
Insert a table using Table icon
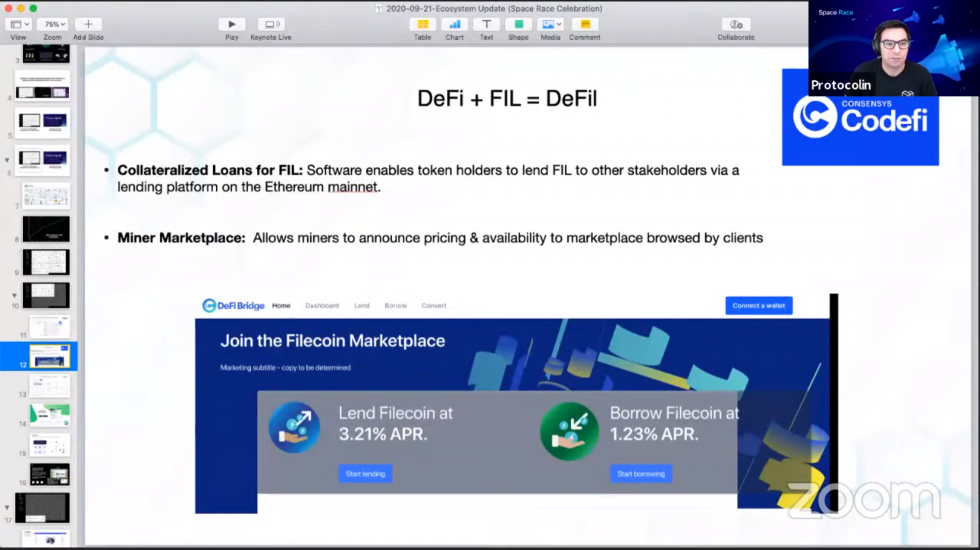(x=423, y=24)
